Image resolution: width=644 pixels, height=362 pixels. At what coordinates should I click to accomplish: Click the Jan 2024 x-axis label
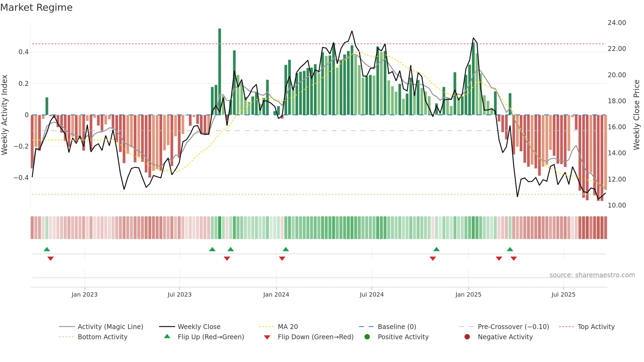click(x=276, y=294)
